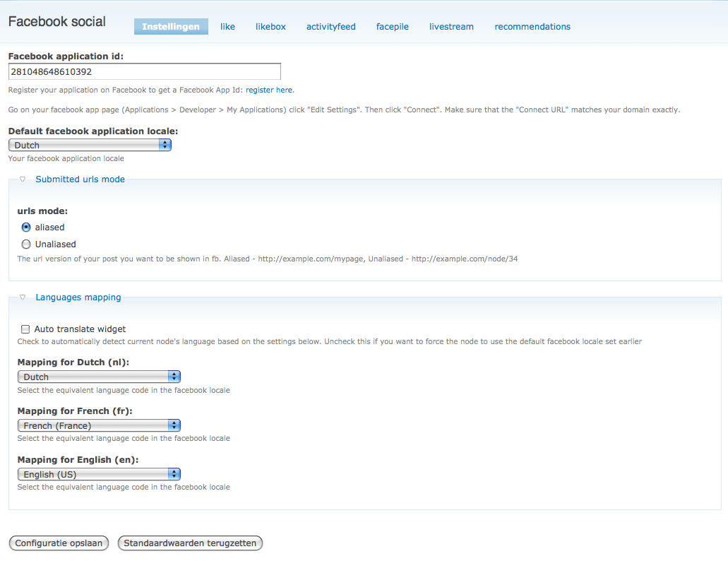Collapse the Languages mapping triangle
728x561 pixels.
[23, 297]
